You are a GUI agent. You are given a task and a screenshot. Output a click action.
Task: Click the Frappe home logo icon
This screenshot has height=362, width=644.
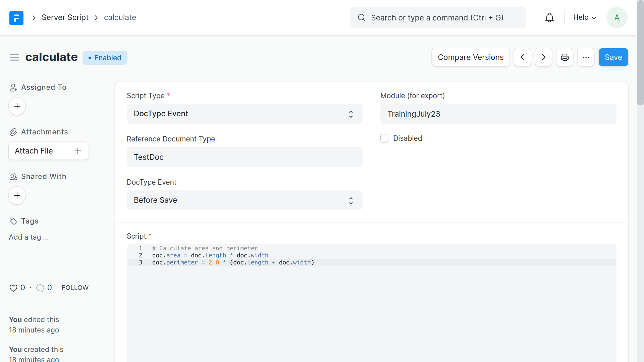(x=16, y=18)
